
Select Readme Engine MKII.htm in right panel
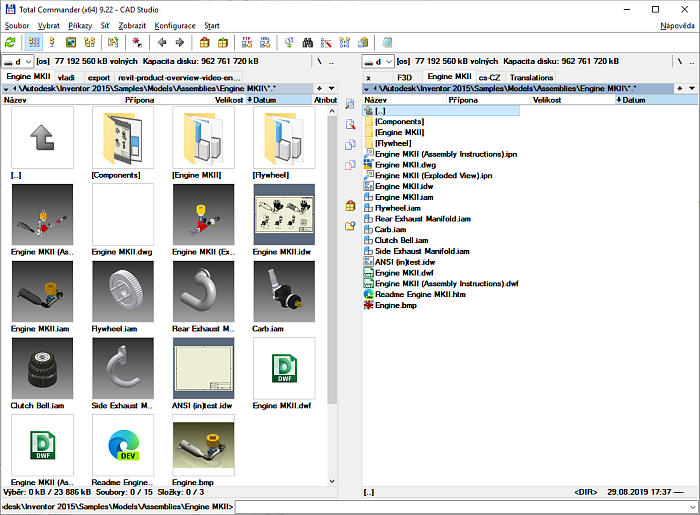point(418,294)
